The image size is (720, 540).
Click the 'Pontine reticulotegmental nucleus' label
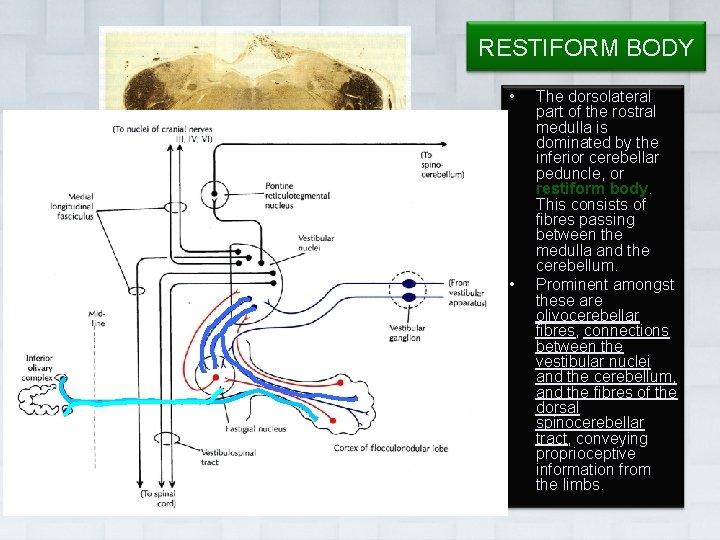[x=297, y=196]
